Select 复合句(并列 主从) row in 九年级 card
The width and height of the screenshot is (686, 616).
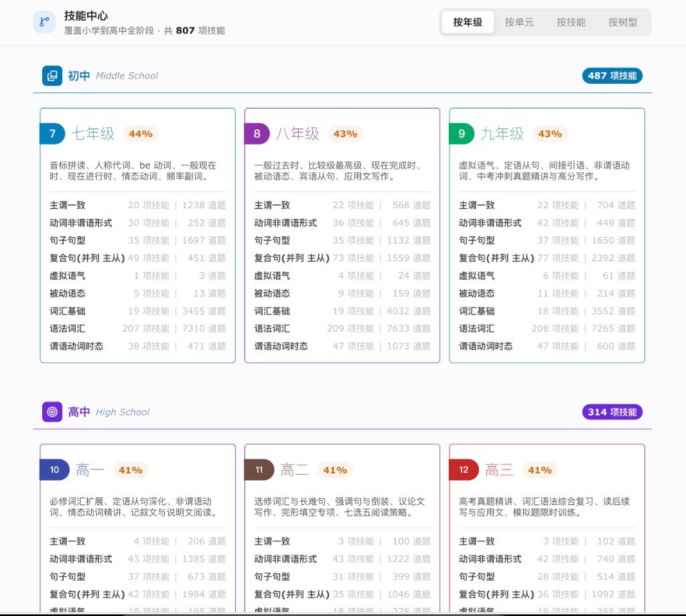pyautogui.click(x=547, y=258)
